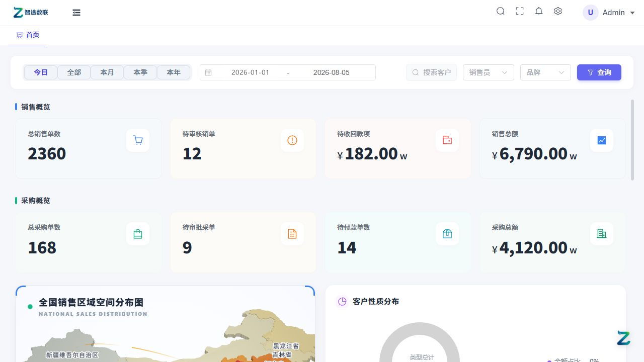Click 全国销售区域空间分布图 title
Viewport: 644px width, 362px height.
click(91, 303)
